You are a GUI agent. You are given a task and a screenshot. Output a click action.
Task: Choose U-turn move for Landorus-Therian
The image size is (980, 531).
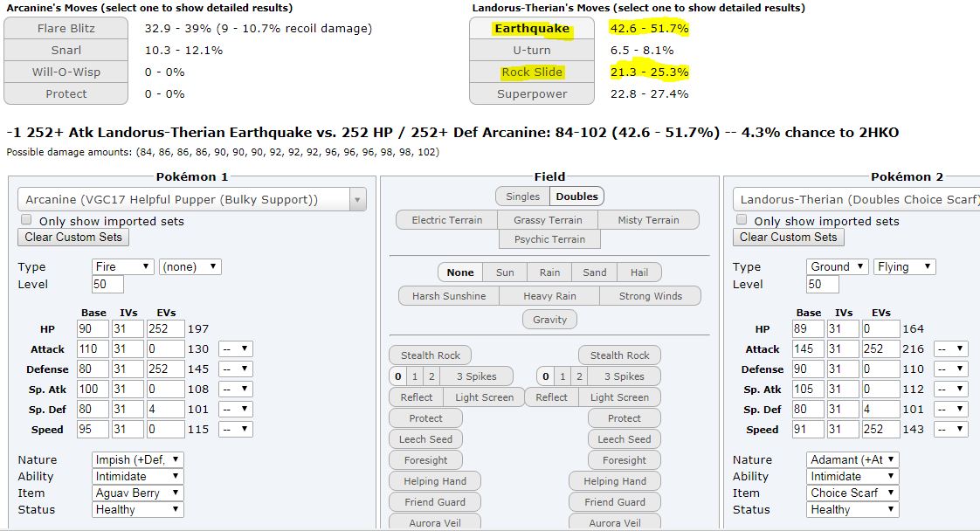click(x=532, y=50)
